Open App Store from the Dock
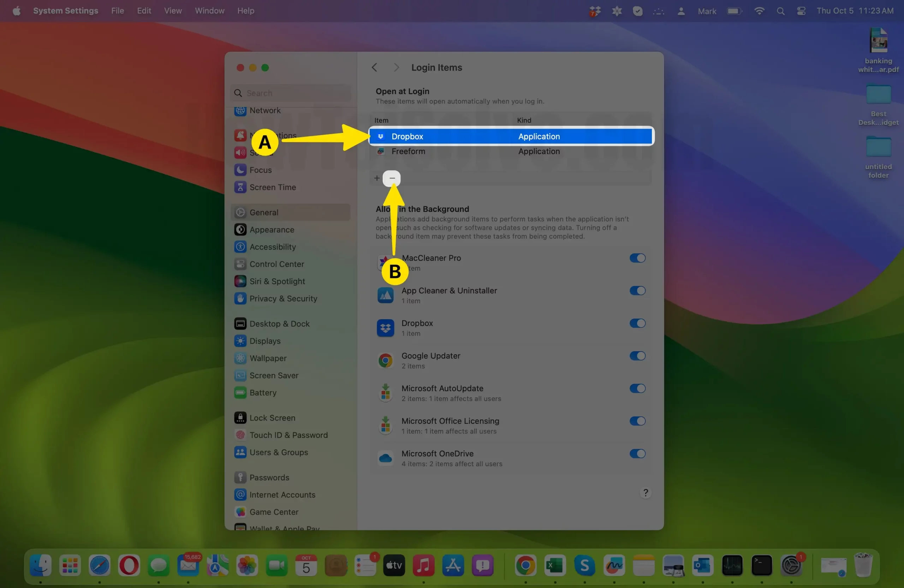The width and height of the screenshot is (904, 588). pyautogui.click(x=453, y=566)
